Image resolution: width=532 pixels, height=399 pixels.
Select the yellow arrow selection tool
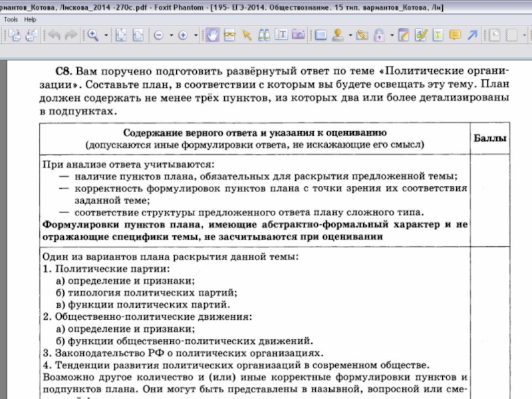247,35
